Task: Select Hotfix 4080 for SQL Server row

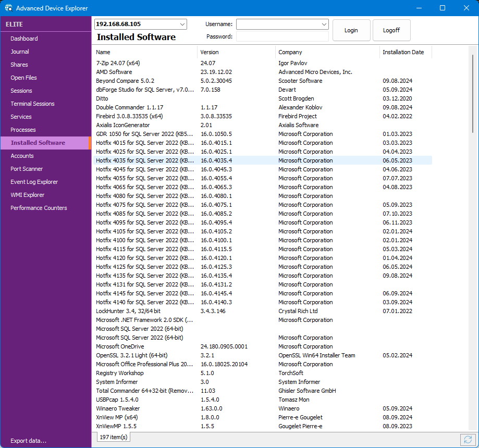Action: (x=262, y=196)
